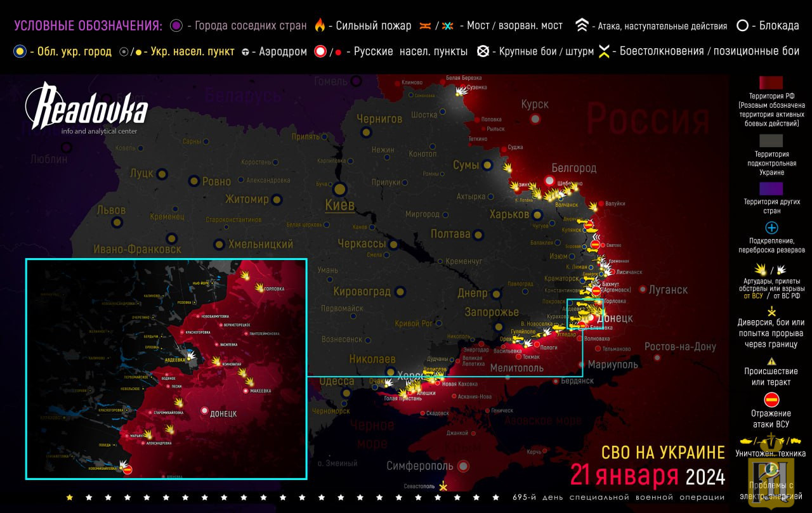
Task: Pick the purple other countries territory swatch
Action: tap(771, 189)
